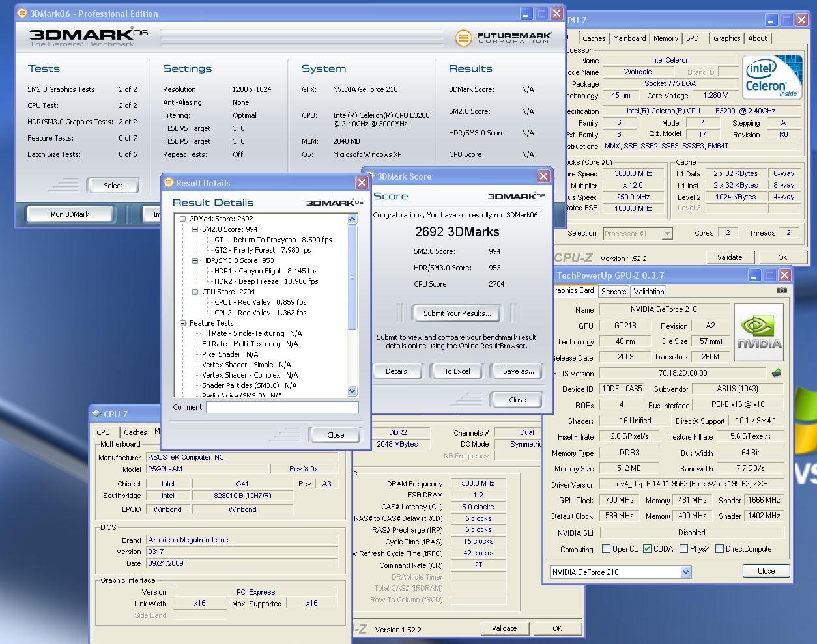This screenshot has width=817, height=644.
Task: Click the 3DMark06 title bar icon
Action: [23, 13]
